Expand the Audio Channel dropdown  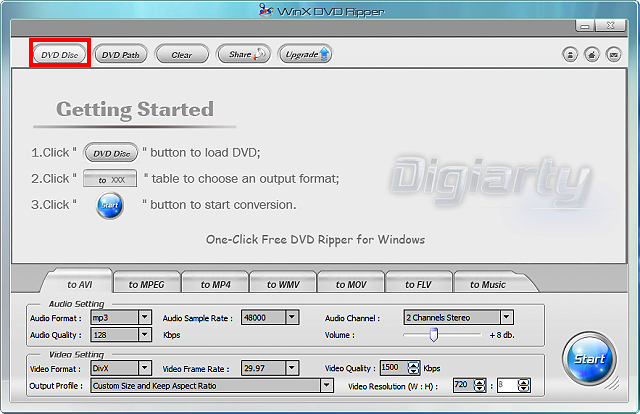(507, 317)
